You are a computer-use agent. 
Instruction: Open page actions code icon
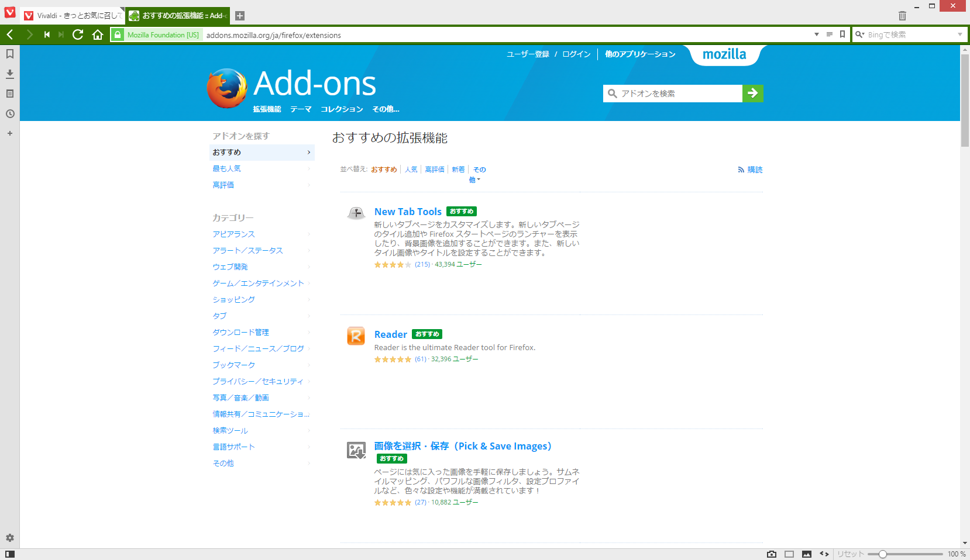[824, 554]
